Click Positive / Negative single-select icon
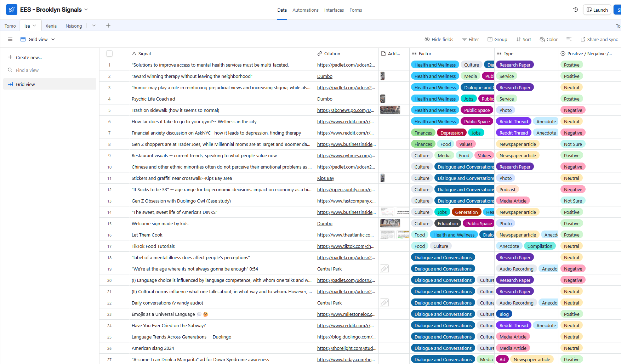Viewport: 621px width, 364px height. click(x=563, y=53)
